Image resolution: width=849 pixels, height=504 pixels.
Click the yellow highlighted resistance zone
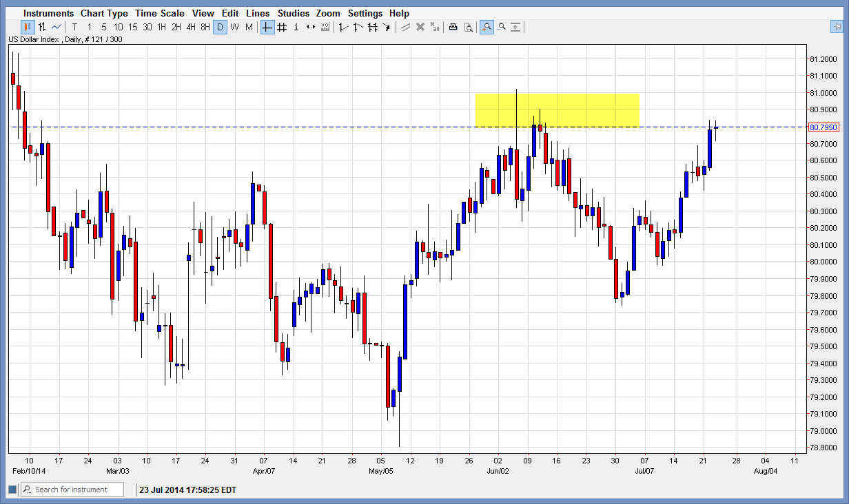coord(557,110)
